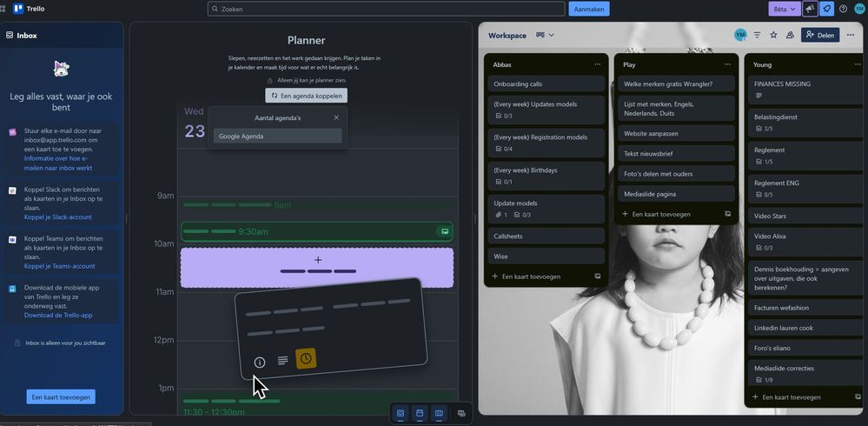Star the Workspace board
Image resolution: width=868 pixels, height=426 pixels.
773,35
